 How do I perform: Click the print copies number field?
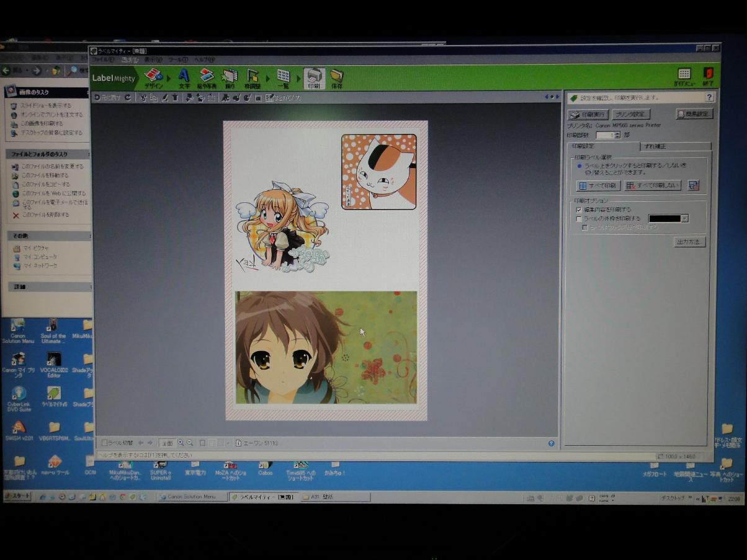pyautogui.click(x=605, y=135)
